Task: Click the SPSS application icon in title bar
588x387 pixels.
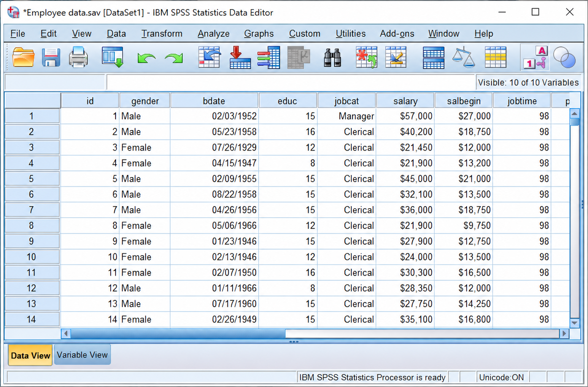Action: click(13, 12)
